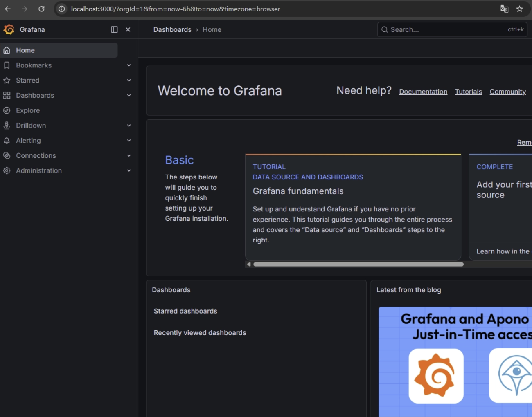Open Dashboards breadcrumb link
532x417 pixels.
(172, 29)
